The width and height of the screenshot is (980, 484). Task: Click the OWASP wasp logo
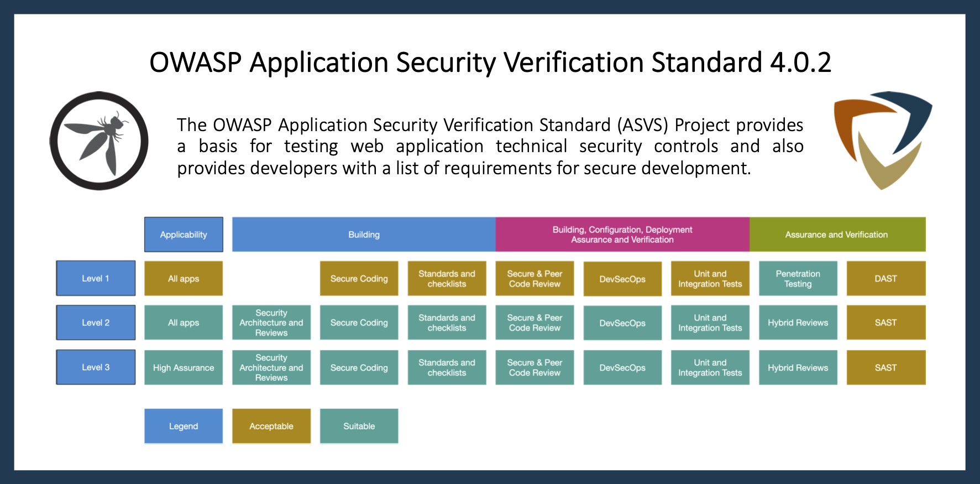(x=99, y=141)
